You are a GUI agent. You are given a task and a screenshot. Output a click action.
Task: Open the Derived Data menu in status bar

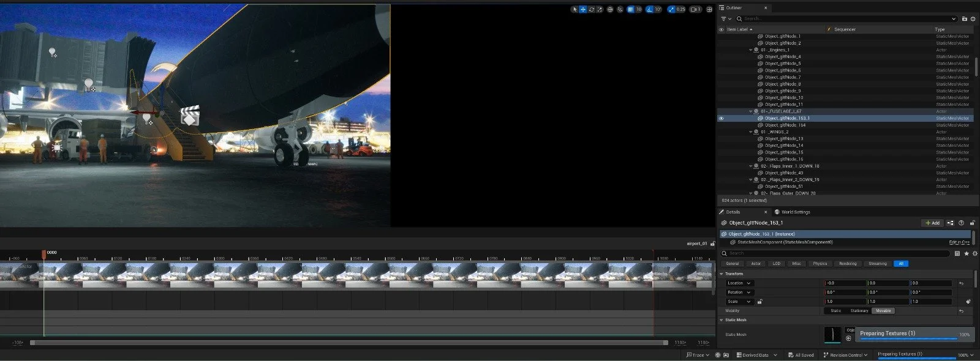click(756, 355)
